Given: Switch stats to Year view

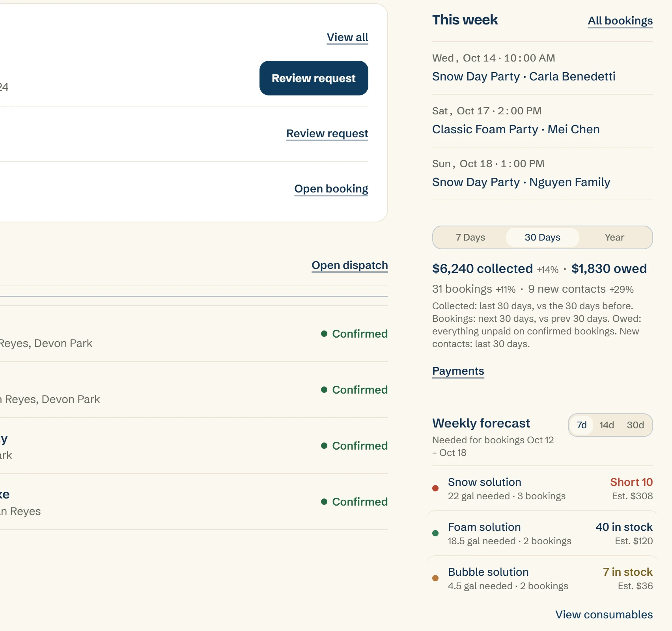Looking at the screenshot, I should point(614,237).
